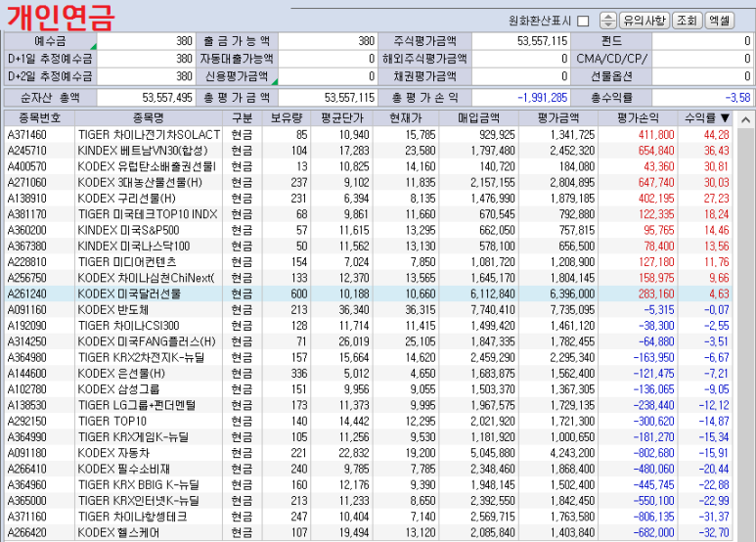Click the 출금가능액 value field
756x542 pixels.
[x=328, y=41]
